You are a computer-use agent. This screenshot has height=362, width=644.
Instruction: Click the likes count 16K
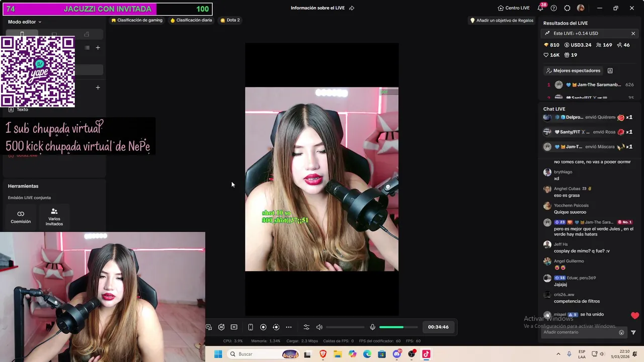coord(551,55)
